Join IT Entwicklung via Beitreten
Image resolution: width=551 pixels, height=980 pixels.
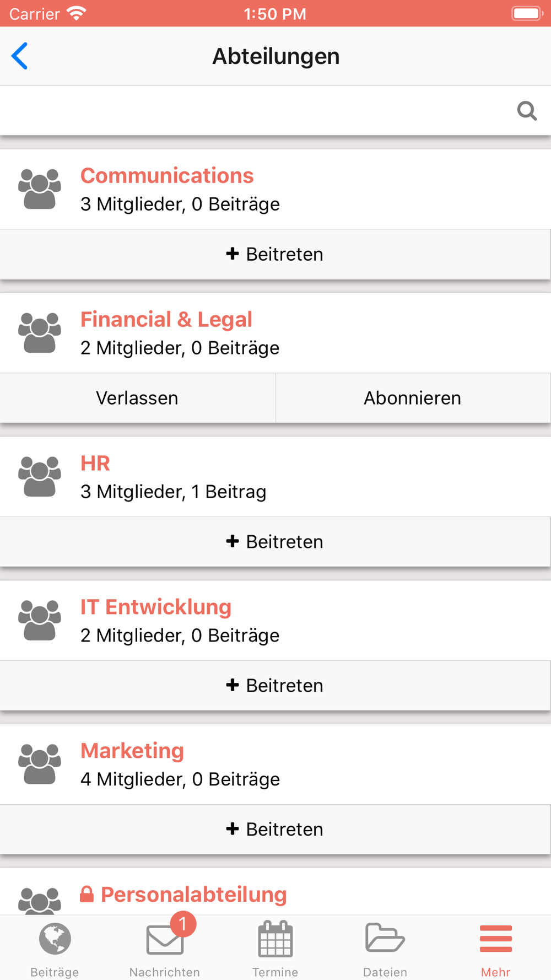coord(275,686)
